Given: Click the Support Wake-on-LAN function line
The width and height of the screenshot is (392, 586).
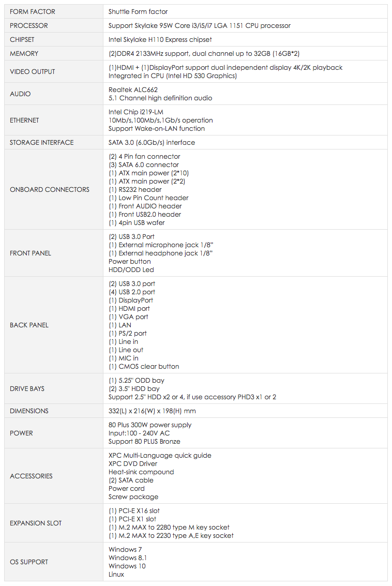Looking at the screenshot, I should point(156,128).
